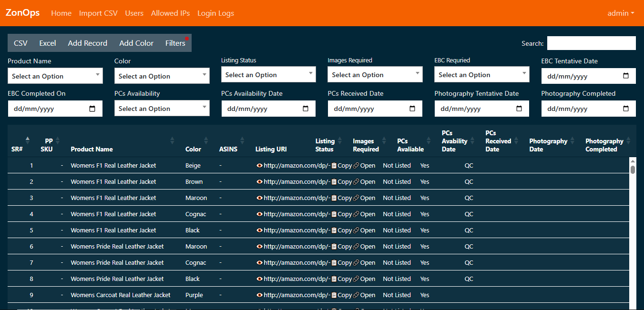Image resolution: width=644 pixels, height=310 pixels.
Task: Sort table by Product Name column arrows
Action: pos(172,141)
